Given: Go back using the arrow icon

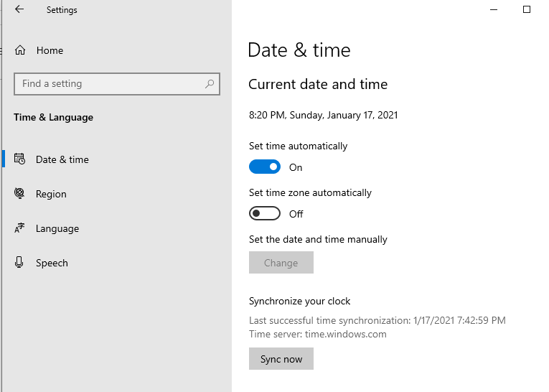Looking at the screenshot, I should 19,9.
